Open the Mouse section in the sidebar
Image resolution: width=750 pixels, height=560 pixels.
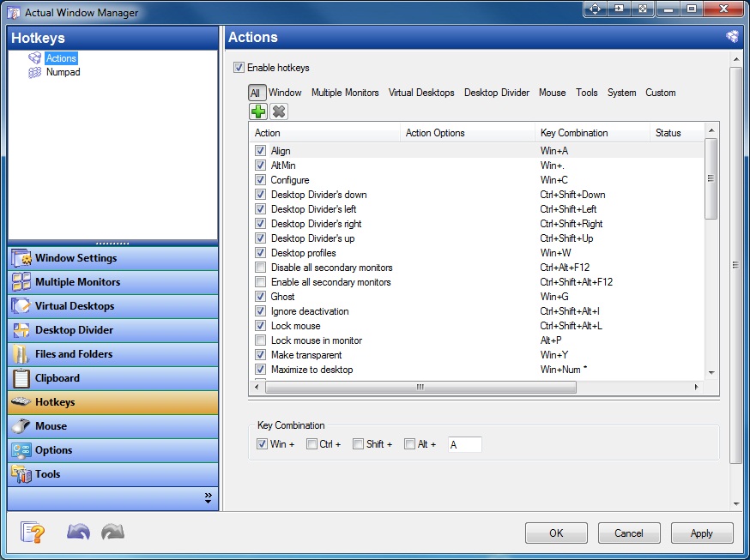tap(113, 426)
